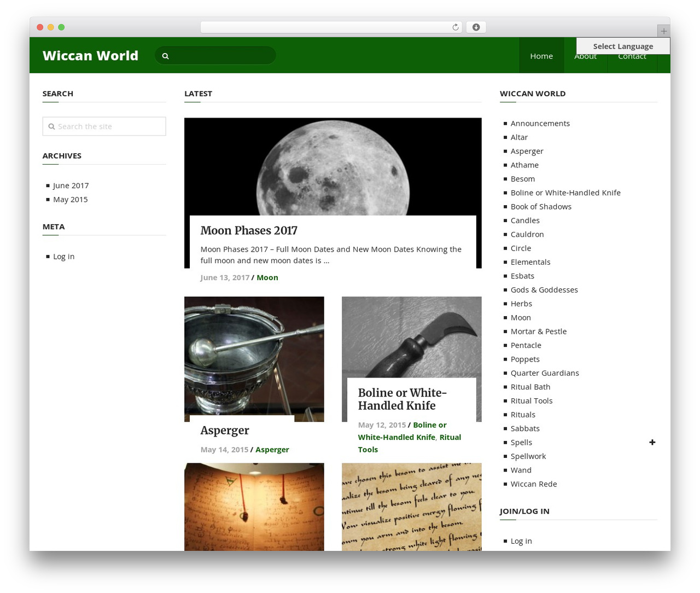Image resolution: width=700 pixels, height=593 pixels.
Task: Open the Rituals category
Action: 523,414
